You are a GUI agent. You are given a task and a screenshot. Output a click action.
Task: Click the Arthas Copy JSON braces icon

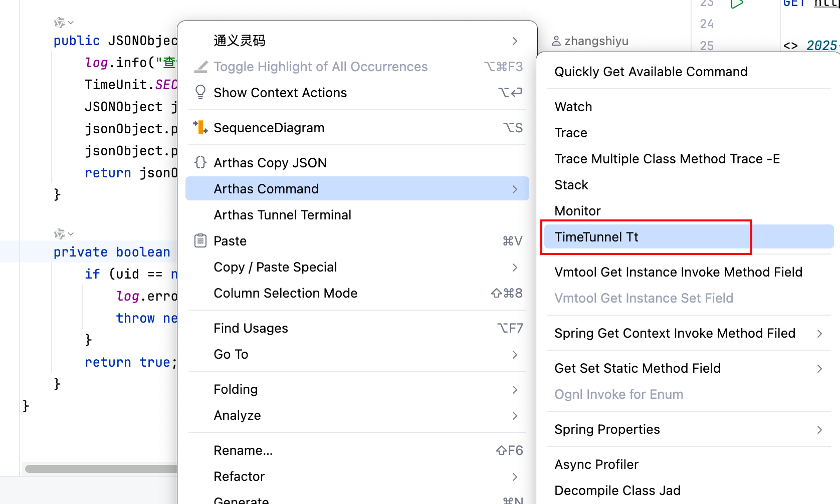[x=200, y=163]
